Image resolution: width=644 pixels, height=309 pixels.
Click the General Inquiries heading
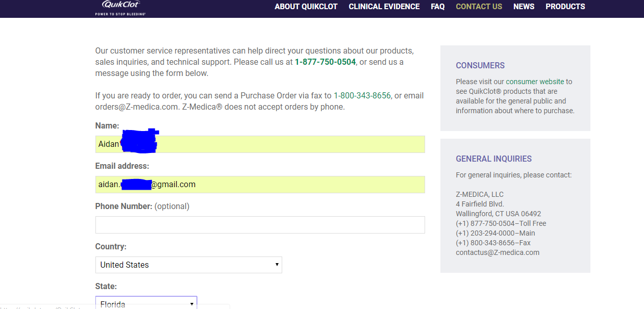(494, 159)
